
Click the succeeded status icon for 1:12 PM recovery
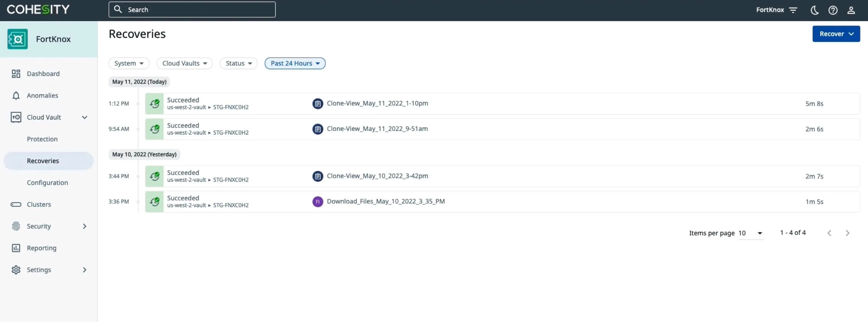tap(154, 104)
